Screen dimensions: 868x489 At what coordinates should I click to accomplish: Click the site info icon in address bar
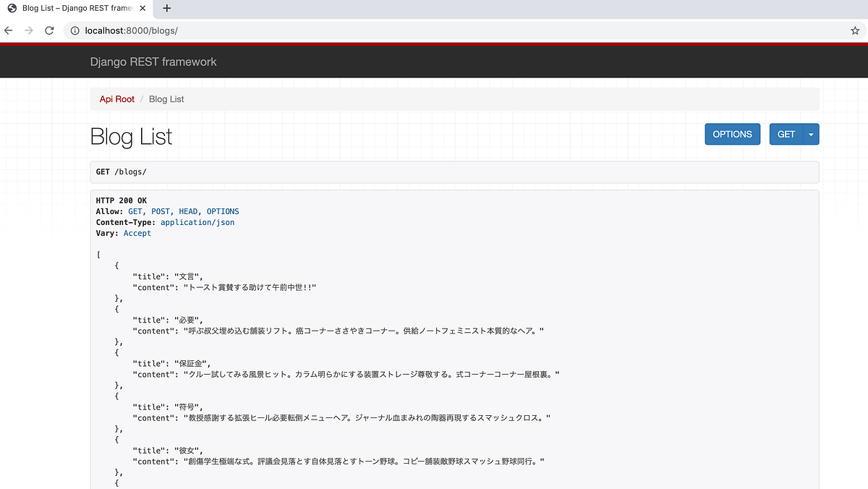pyautogui.click(x=75, y=30)
